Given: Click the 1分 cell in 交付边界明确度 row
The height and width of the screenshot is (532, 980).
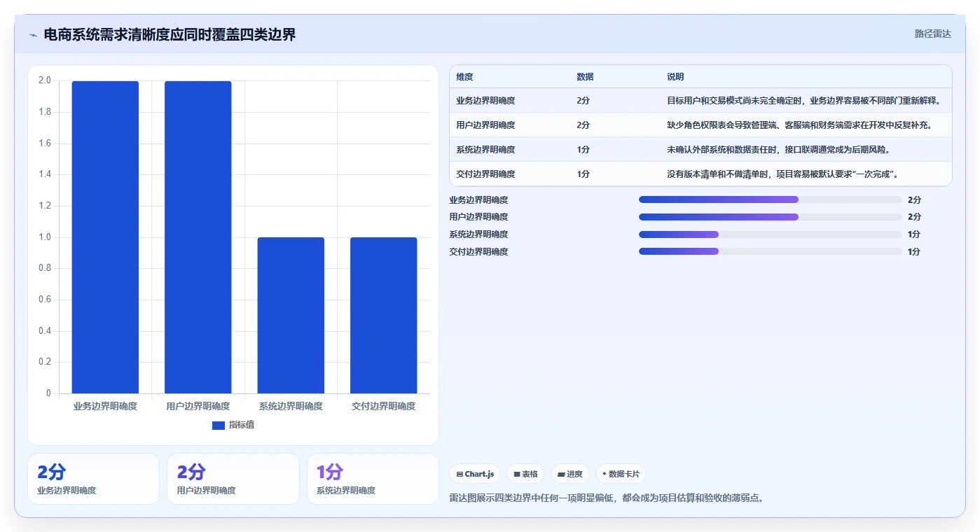Looking at the screenshot, I should click(x=584, y=174).
